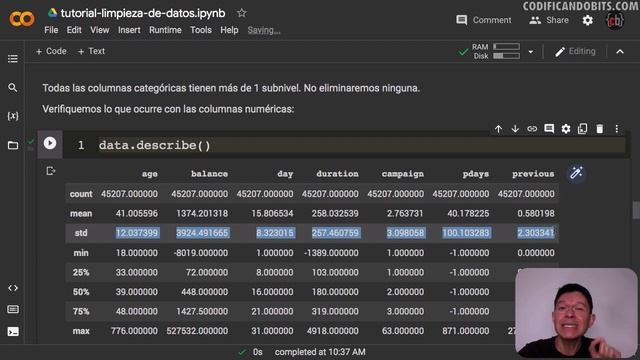Open the command palette icon
Image resolution: width=640 pixels, height=360 pixels.
[x=13, y=309]
